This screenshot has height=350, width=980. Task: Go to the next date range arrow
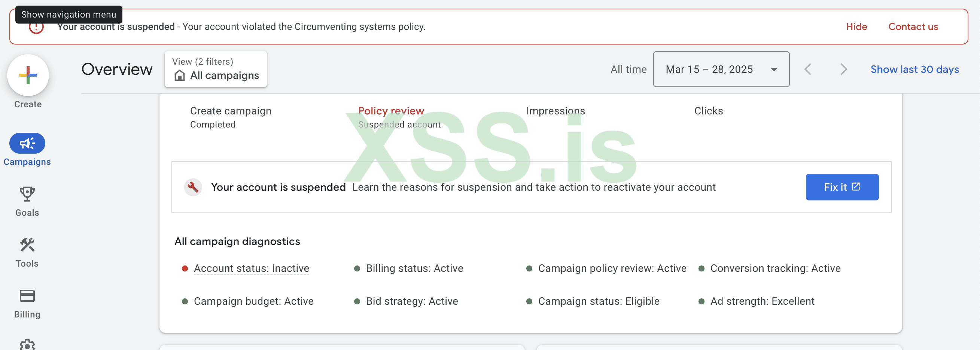point(843,69)
